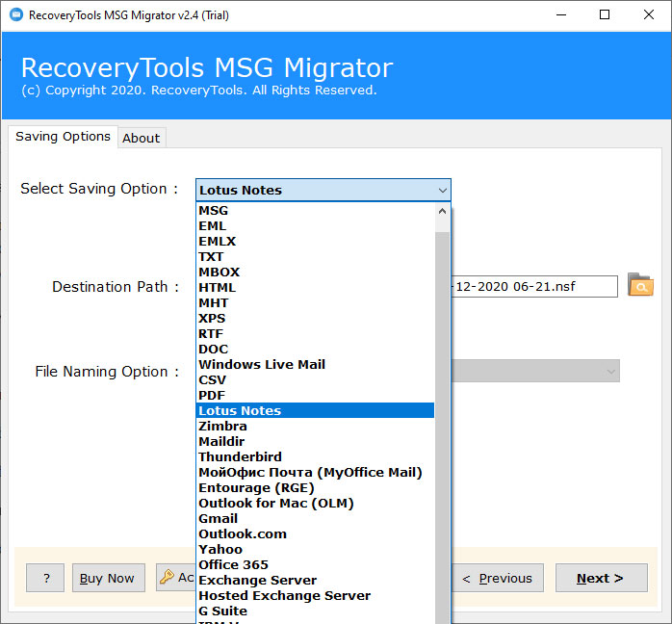Image resolution: width=672 pixels, height=624 pixels.
Task: Choose DOC from the saving list
Action: pyautogui.click(x=315, y=350)
